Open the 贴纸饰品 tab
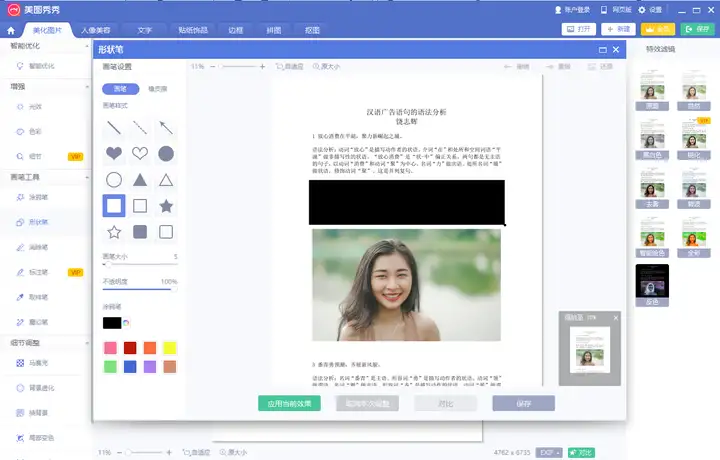 (x=193, y=30)
